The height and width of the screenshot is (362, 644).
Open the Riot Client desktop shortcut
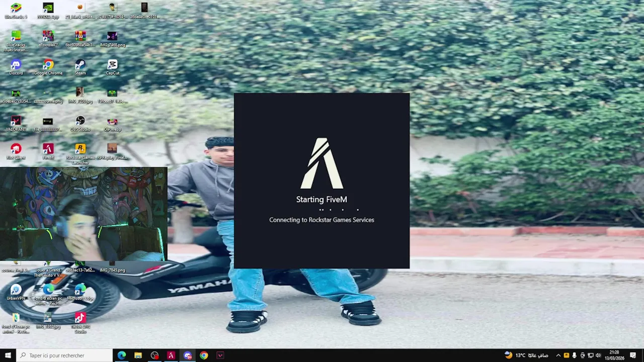pyautogui.click(x=16, y=151)
